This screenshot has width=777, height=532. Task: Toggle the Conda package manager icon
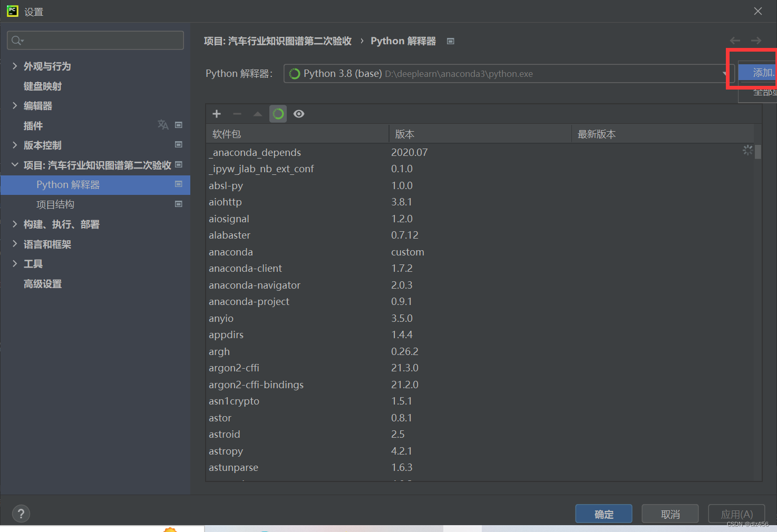pos(278,114)
